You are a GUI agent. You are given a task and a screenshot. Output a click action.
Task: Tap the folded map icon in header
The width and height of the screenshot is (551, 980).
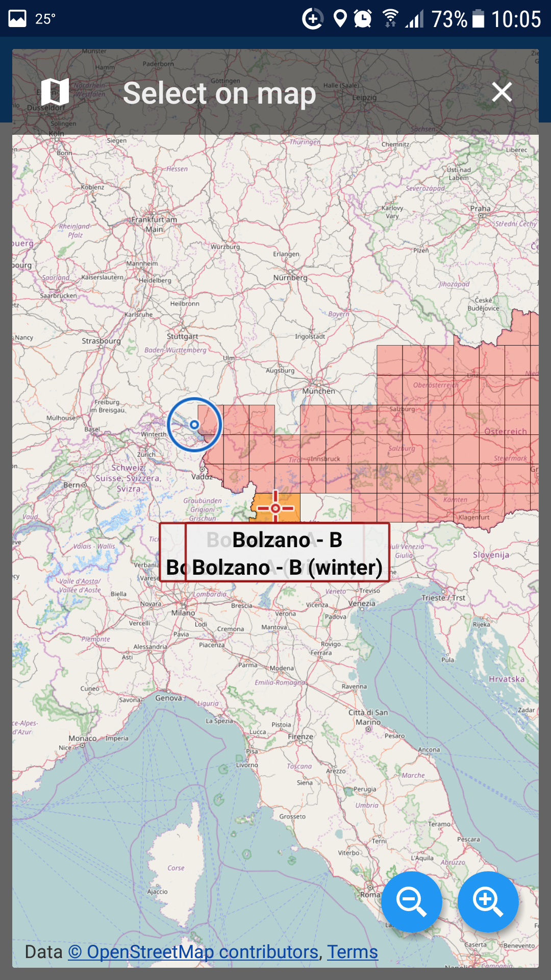point(55,92)
